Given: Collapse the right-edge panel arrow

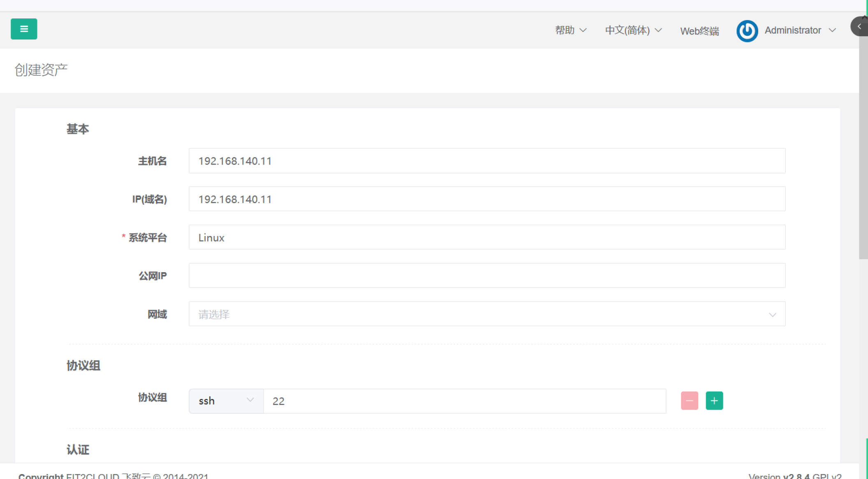Looking at the screenshot, I should 859,26.
